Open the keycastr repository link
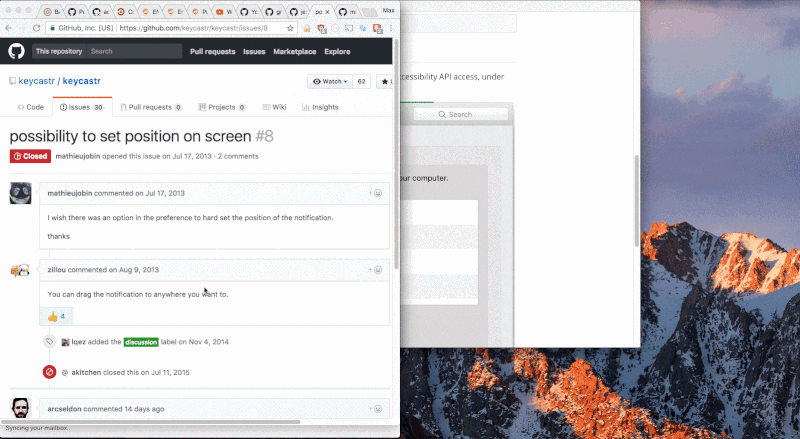Image resolution: width=800 pixels, height=439 pixels. coord(82,81)
